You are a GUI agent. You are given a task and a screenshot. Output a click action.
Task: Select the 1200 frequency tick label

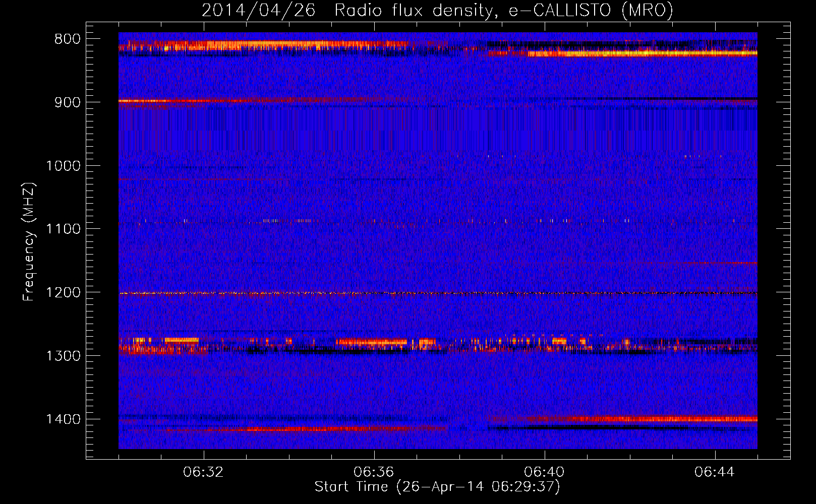63,293
